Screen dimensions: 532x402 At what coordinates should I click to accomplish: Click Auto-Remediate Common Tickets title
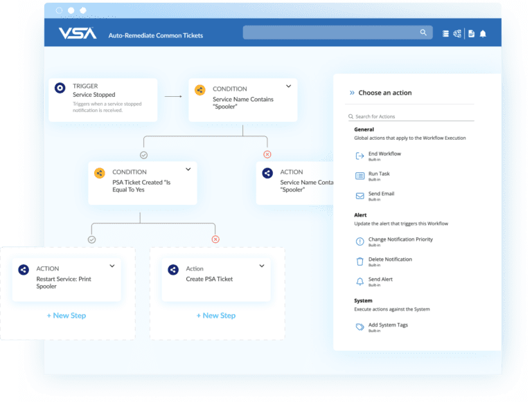pyautogui.click(x=156, y=35)
